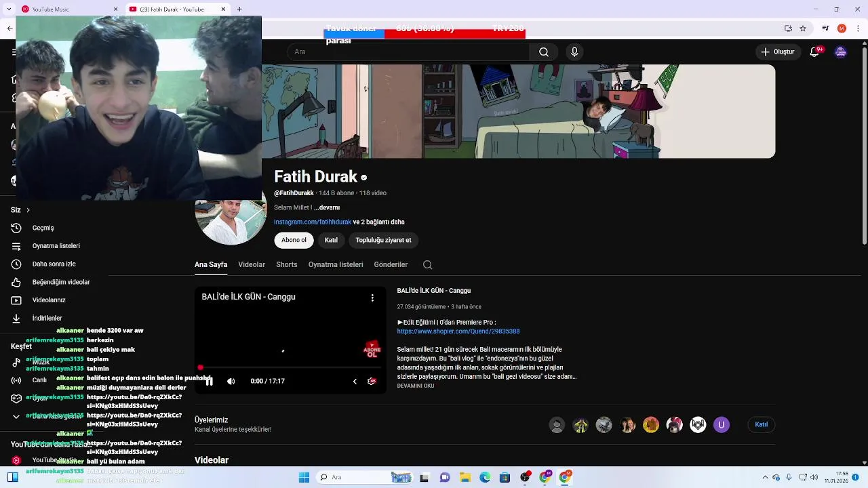Open video title BALİ'de İLK GÜN - Canggu beside player
The height and width of the screenshot is (488, 868).
[433, 291]
